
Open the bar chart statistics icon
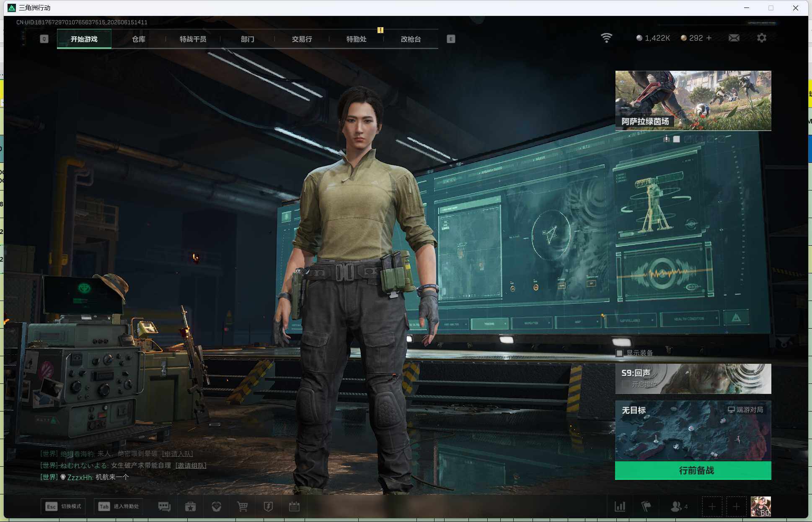tap(620, 507)
